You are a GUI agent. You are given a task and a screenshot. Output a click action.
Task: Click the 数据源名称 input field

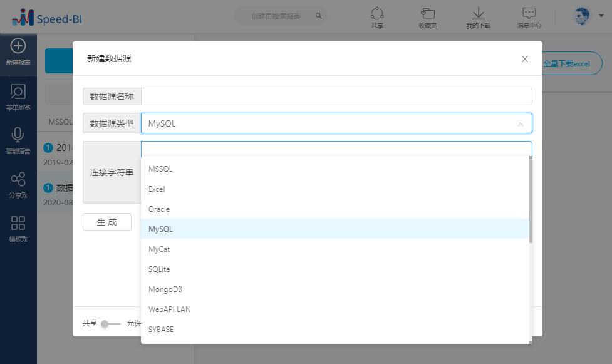click(x=336, y=96)
